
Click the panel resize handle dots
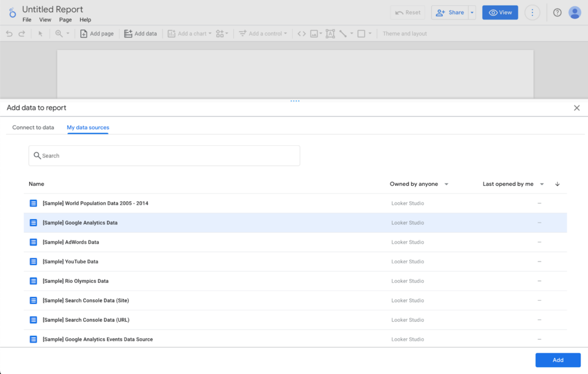[295, 101]
